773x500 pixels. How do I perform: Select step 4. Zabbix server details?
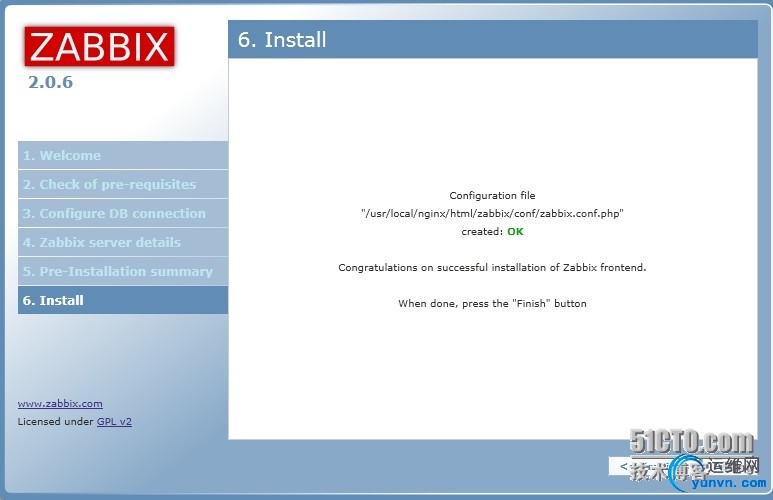click(x=123, y=243)
